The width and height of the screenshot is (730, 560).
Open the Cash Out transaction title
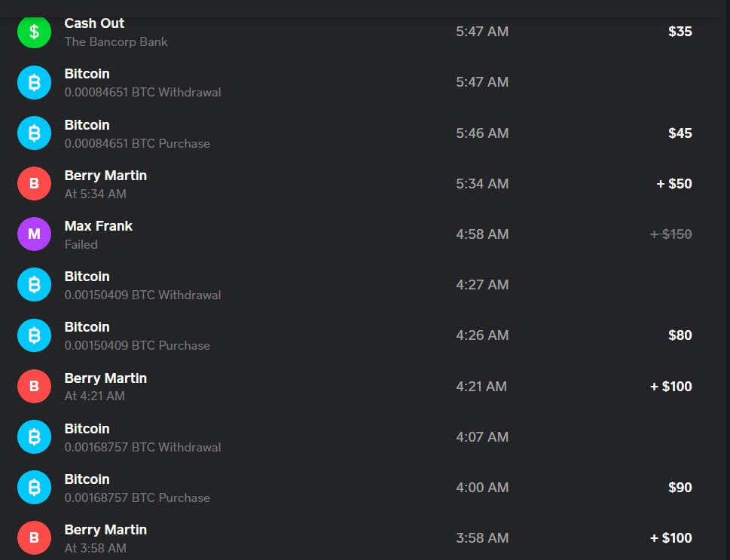(94, 23)
